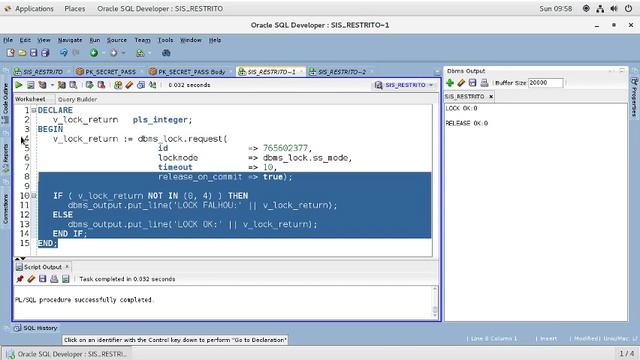Open the Tools menu
Image resolution: width=640 pixels, height=360 pixels.
pyautogui.click(x=165, y=40)
